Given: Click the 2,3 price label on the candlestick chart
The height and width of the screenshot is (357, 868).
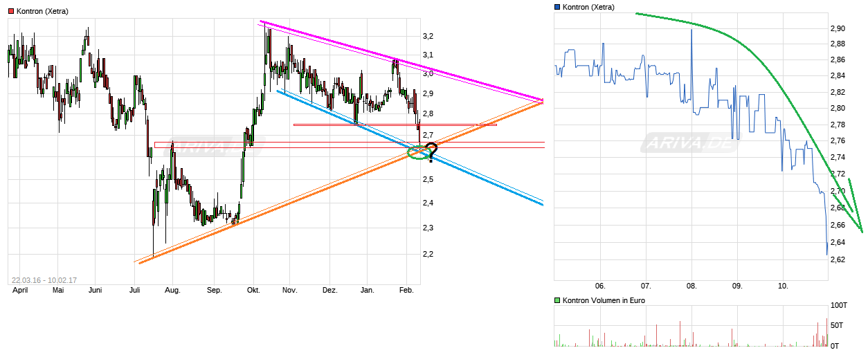Looking at the screenshot, I should point(428,228).
